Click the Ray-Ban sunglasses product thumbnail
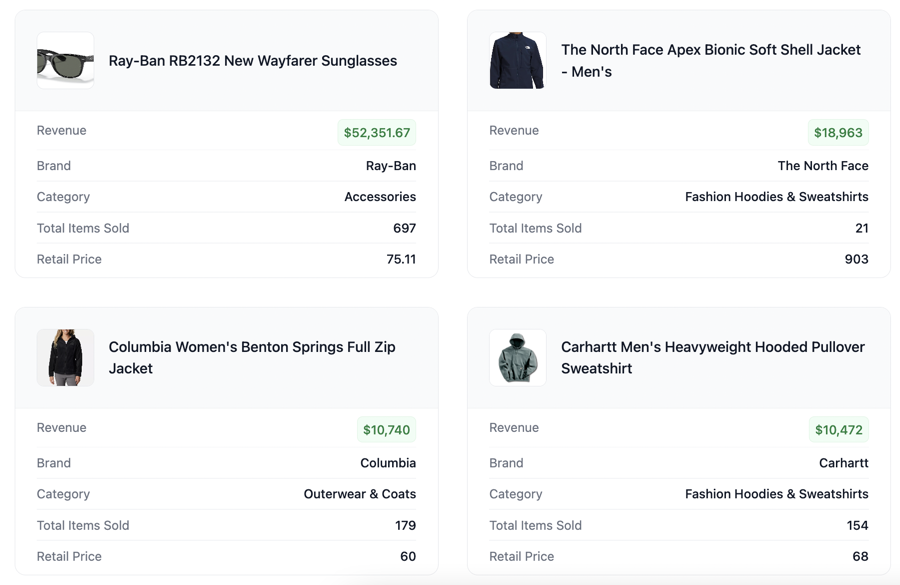The image size is (900, 585). pyautogui.click(x=65, y=61)
